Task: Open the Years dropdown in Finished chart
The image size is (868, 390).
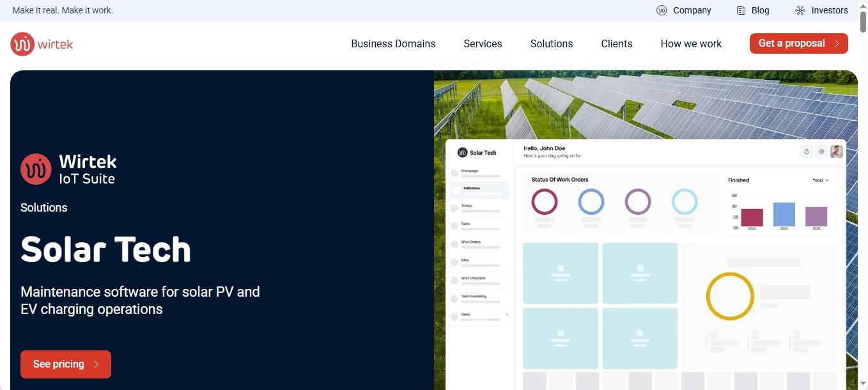Action: tap(820, 180)
